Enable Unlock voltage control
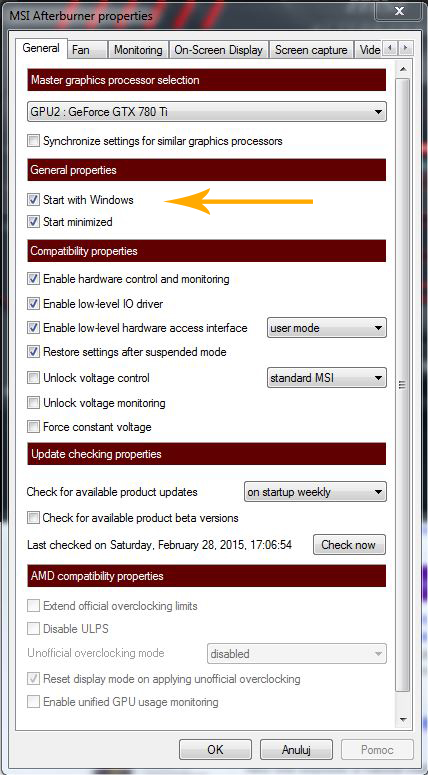The image size is (428, 775). coord(33,378)
